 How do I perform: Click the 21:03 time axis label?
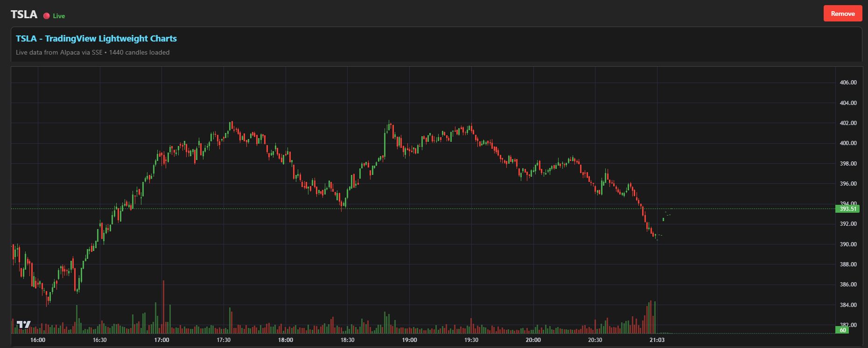tap(657, 340)
